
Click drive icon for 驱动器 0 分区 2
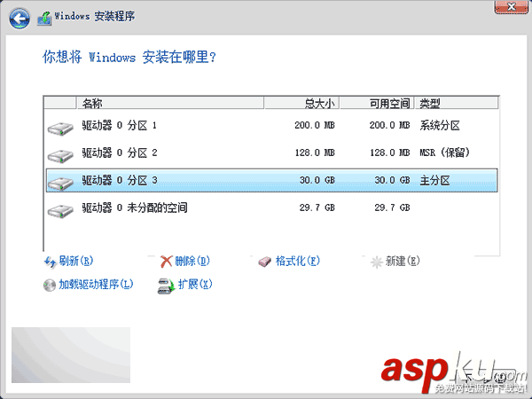click(60, 156)
